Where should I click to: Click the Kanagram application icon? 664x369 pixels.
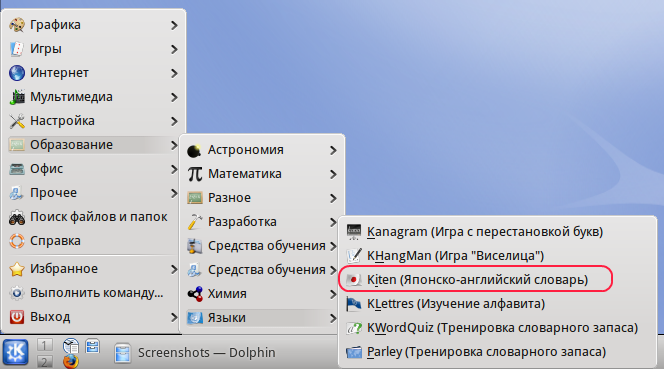tap(354, 232)
